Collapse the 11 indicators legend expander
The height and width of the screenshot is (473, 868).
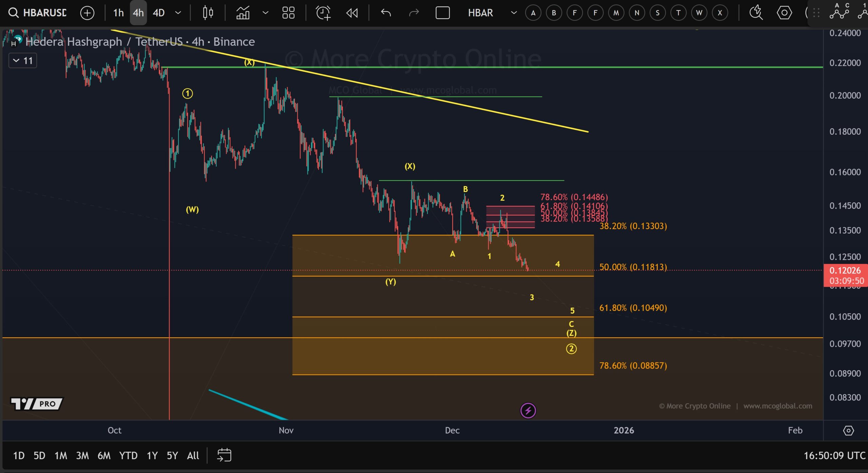(22, 61)
